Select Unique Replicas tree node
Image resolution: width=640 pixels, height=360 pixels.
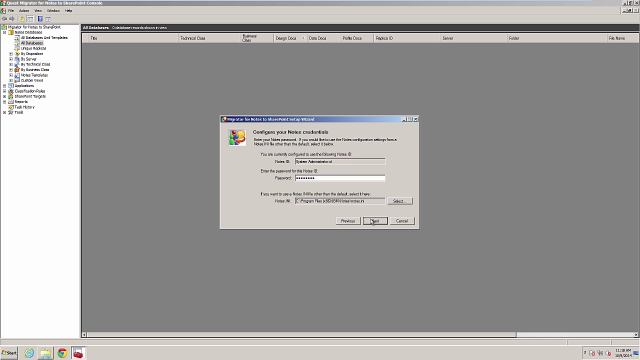pyautogui.click(x=33, y=48)
